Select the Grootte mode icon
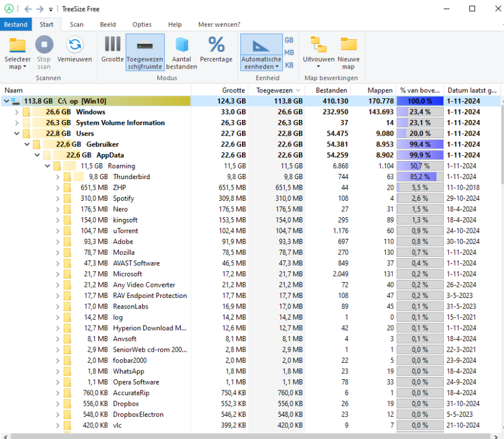 pyautogui.click(x=112, y=45)
